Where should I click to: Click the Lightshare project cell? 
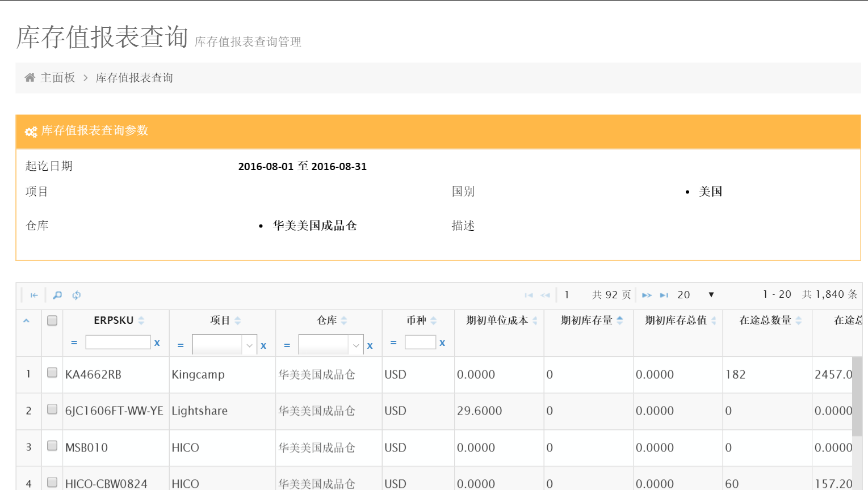point(222,411)
